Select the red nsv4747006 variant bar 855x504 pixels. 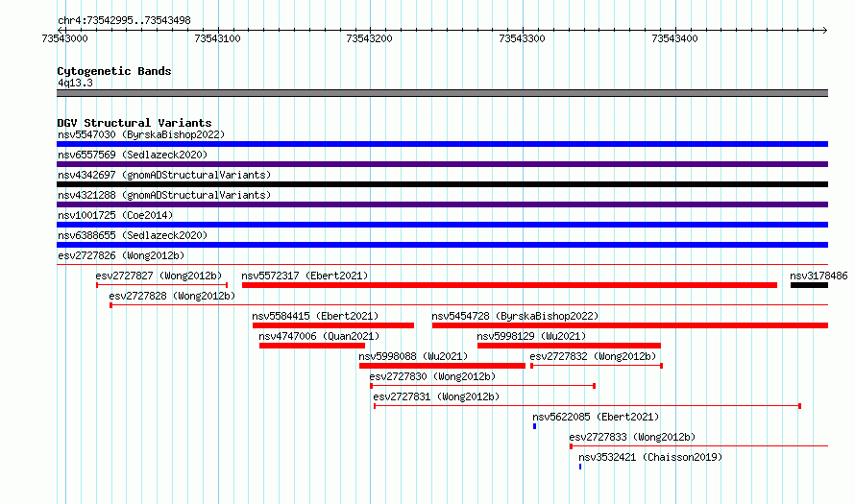(312, 346)
